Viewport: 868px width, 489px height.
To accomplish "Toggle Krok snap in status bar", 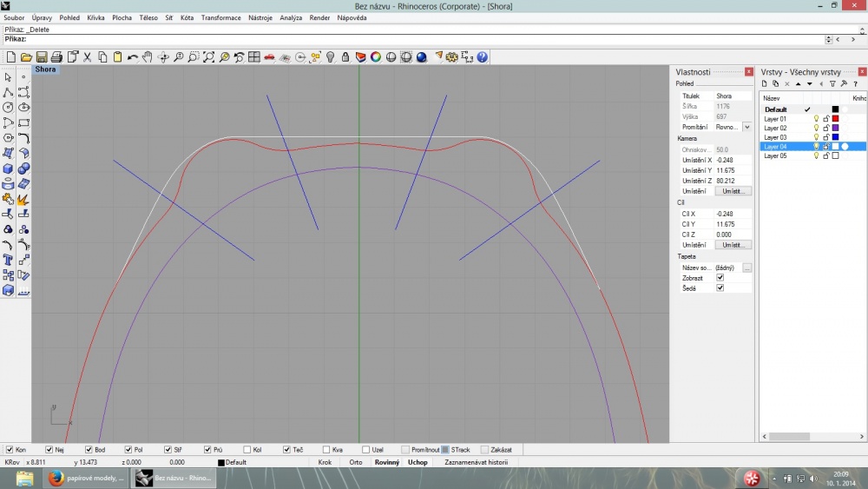I will (325, 462).
